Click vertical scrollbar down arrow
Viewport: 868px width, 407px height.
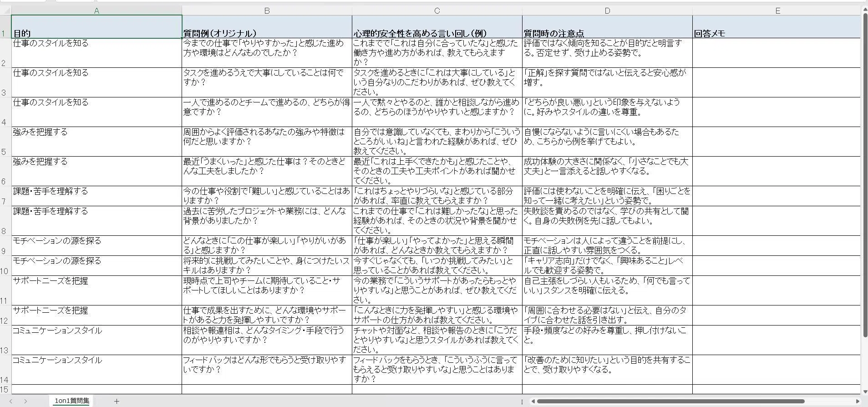pos(865,391)
